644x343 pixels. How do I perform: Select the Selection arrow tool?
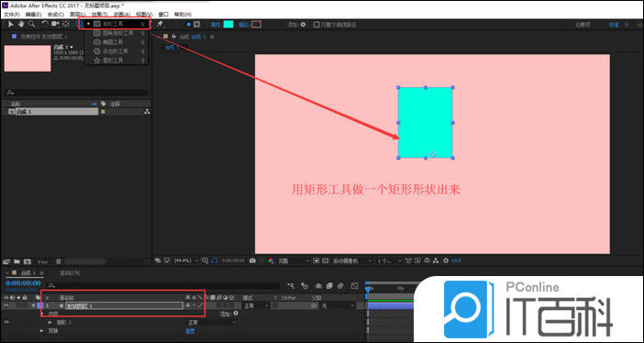point(11,24)
